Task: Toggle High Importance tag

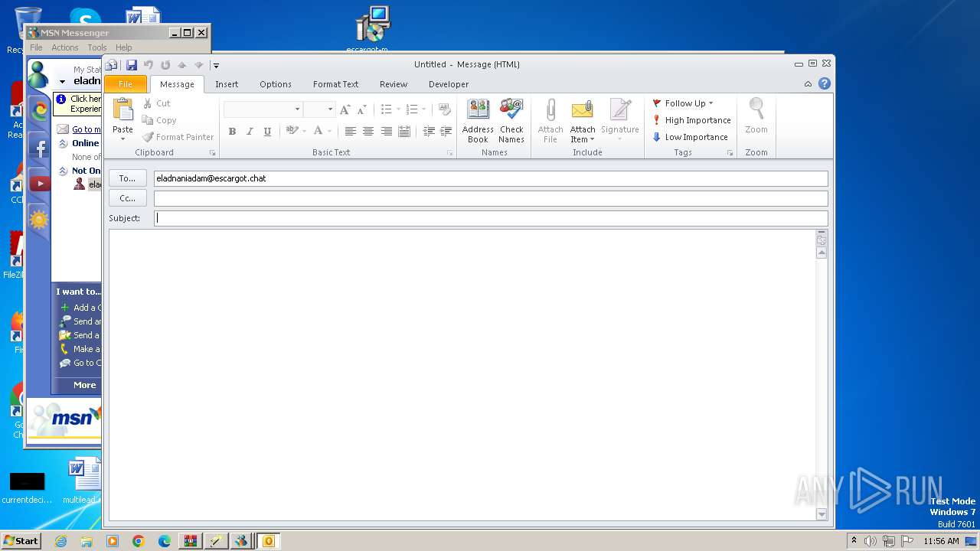Action: tap(691, 120)
